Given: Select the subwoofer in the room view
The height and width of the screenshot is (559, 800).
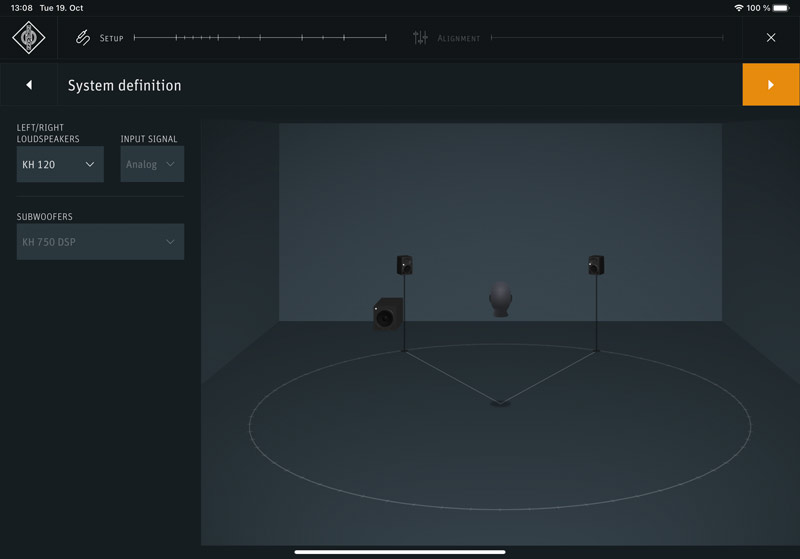Looking at the screenshot, I should tap(388, 315).
